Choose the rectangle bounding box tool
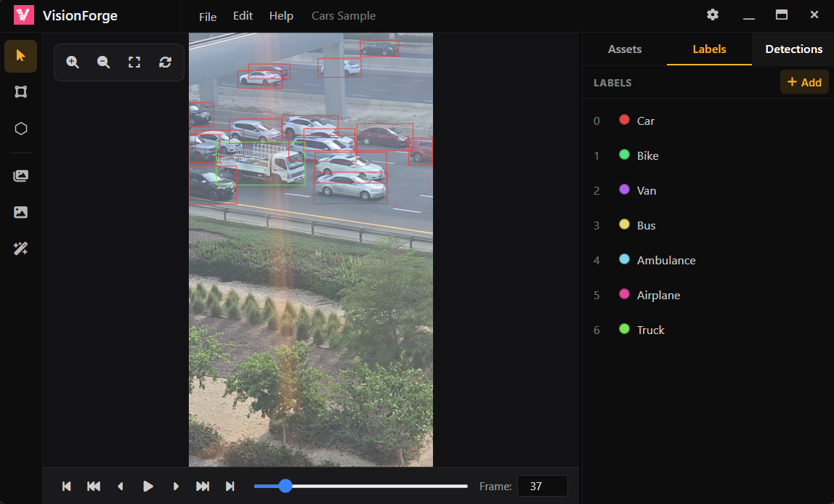 point(21,92)
